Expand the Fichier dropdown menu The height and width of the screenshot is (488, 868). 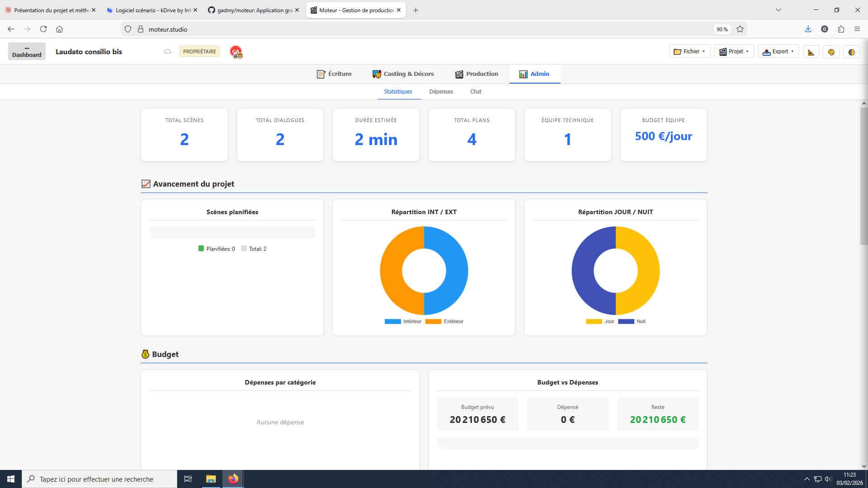point(689,52)
